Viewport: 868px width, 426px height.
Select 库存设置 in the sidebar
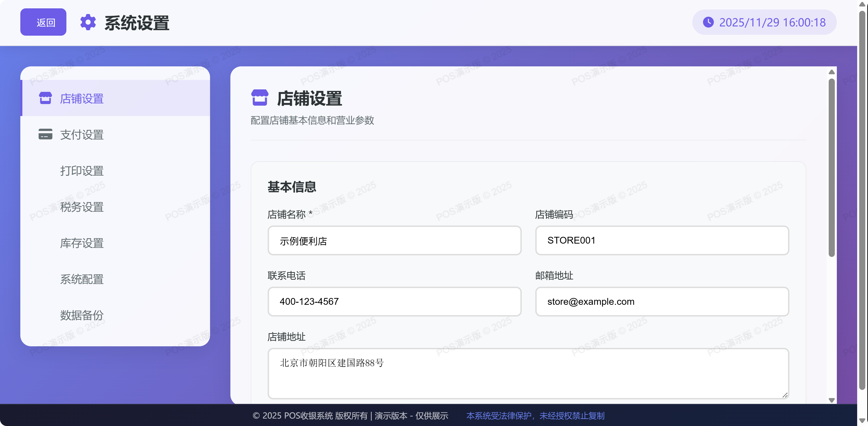82,243
